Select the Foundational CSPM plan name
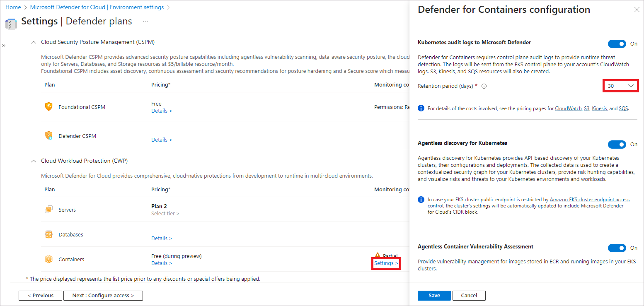The image size is (644, 306). (x=82, y=107)
